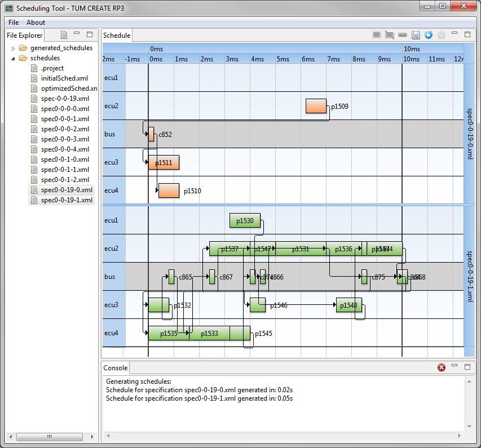
Task: Collapse the schedules folder in File Explorer
Action: [x=12, y=57]
